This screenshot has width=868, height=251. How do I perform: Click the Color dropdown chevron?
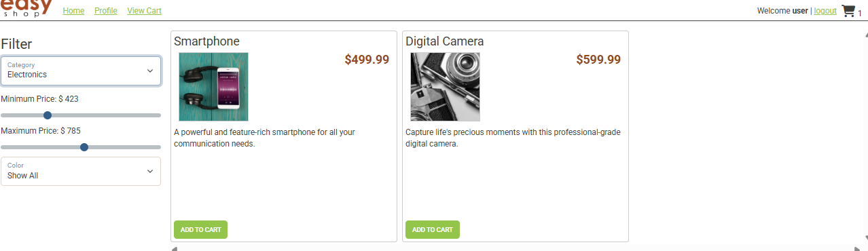pos(150,171)
